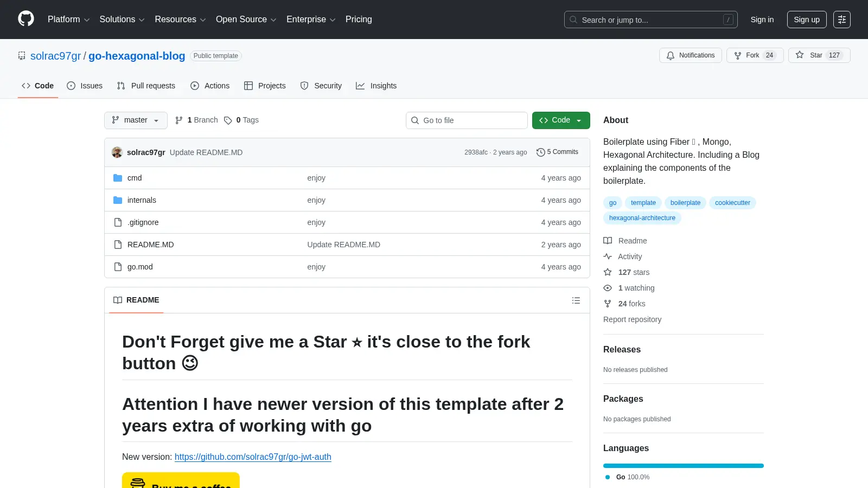868x488 pixels.
Task: Click the Pricing link
Action: [359, 20]
